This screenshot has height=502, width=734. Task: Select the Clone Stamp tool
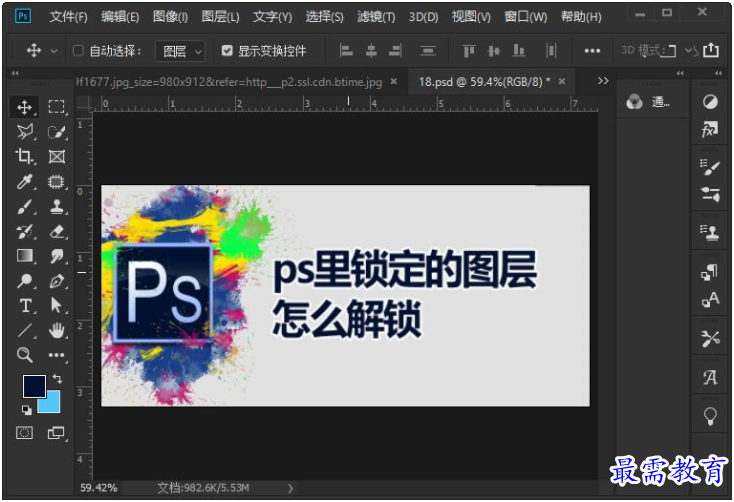tap(57, 206)
